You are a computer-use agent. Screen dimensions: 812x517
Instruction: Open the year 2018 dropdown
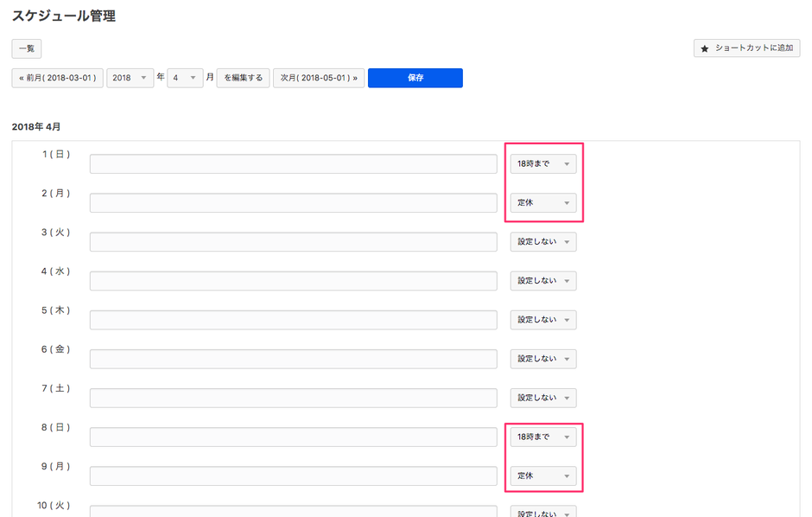coord(130,78)
